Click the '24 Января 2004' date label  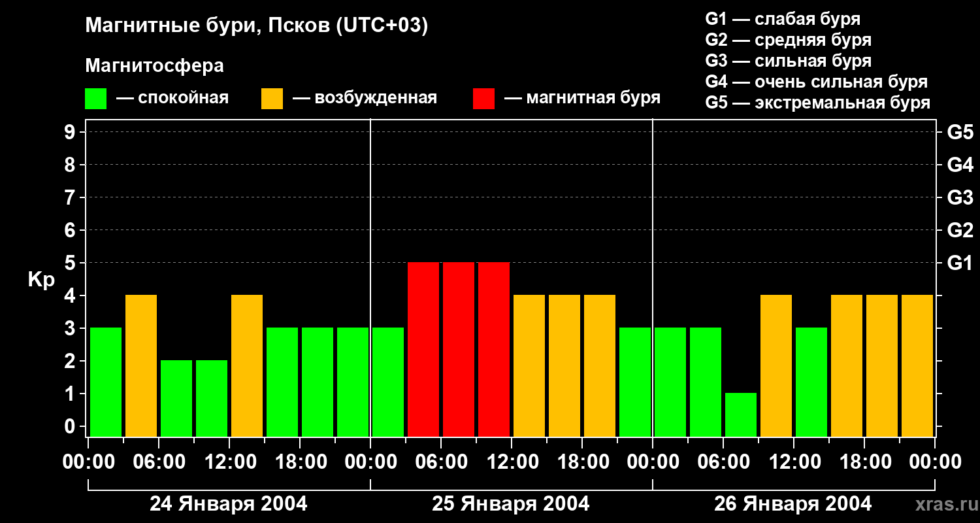click(229, 504)
